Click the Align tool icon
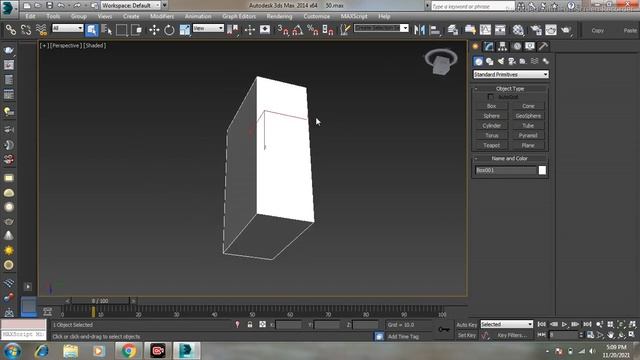Screen dimensions: 640x360 (x=435, y=30)
